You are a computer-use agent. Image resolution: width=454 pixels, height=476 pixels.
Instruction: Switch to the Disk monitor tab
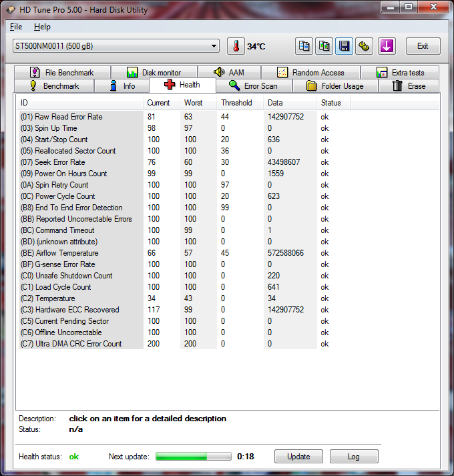click(154, 72)
